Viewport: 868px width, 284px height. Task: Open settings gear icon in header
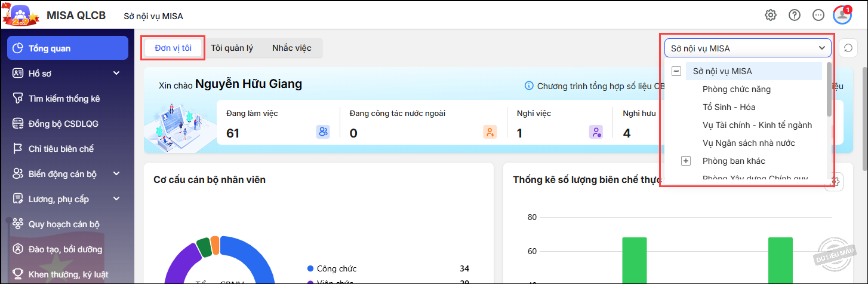[x=771, y=15]
